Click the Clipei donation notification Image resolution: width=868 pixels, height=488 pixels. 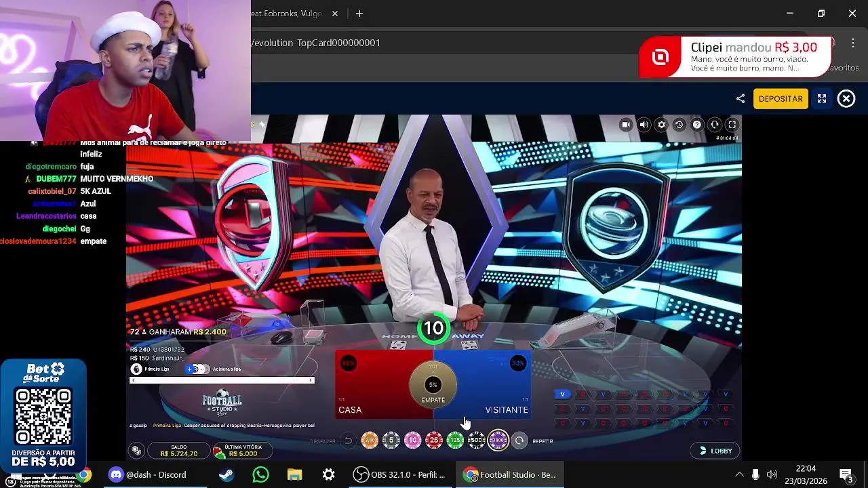click(735, 57)
